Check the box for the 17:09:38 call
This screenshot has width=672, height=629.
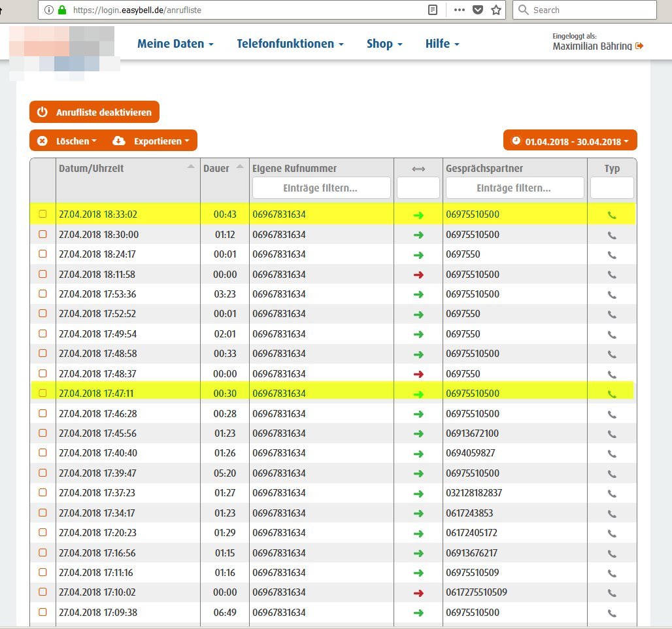43,612
